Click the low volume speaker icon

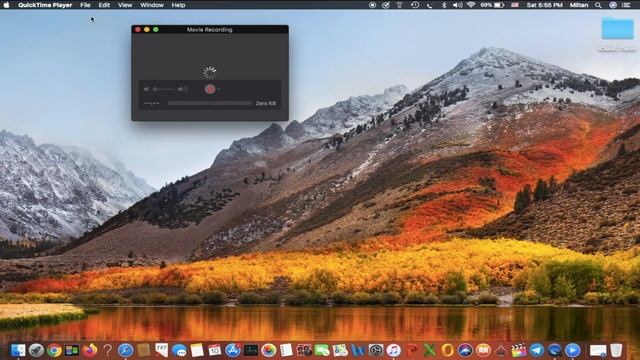(x=147, y=89)
